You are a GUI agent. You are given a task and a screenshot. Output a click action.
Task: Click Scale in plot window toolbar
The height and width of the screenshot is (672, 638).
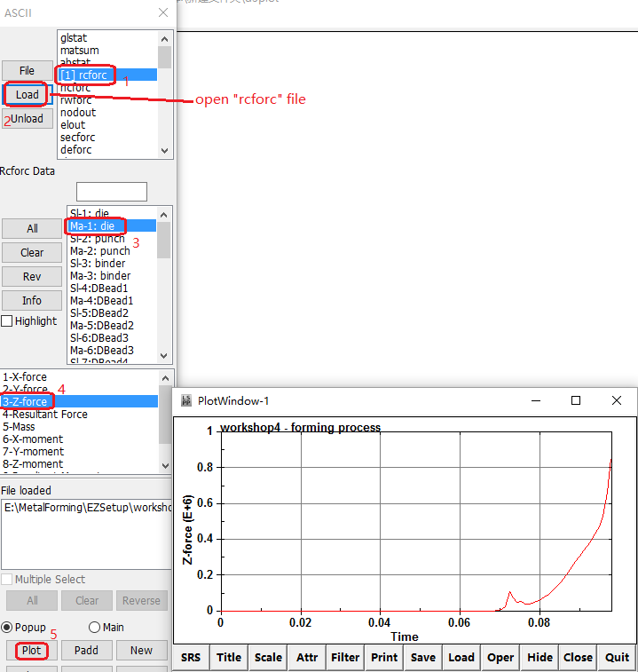coord(268,658)
